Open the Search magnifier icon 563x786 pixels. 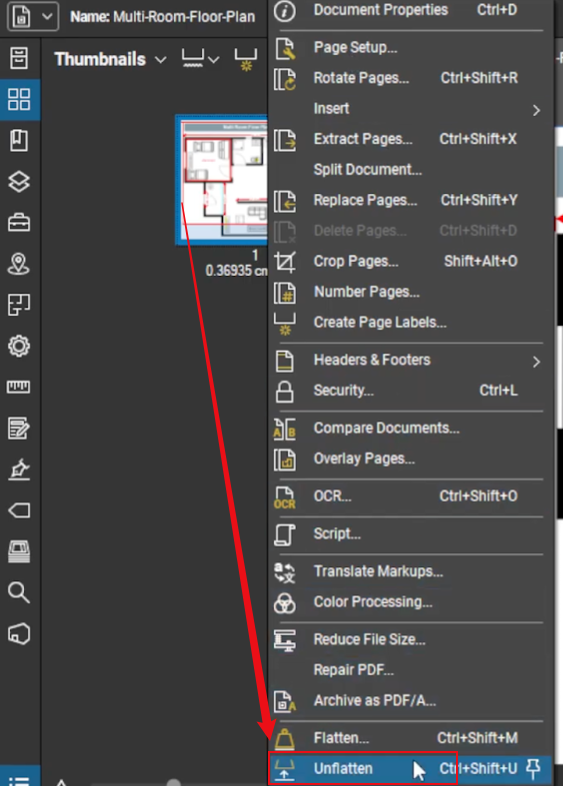tap(19, 593)
